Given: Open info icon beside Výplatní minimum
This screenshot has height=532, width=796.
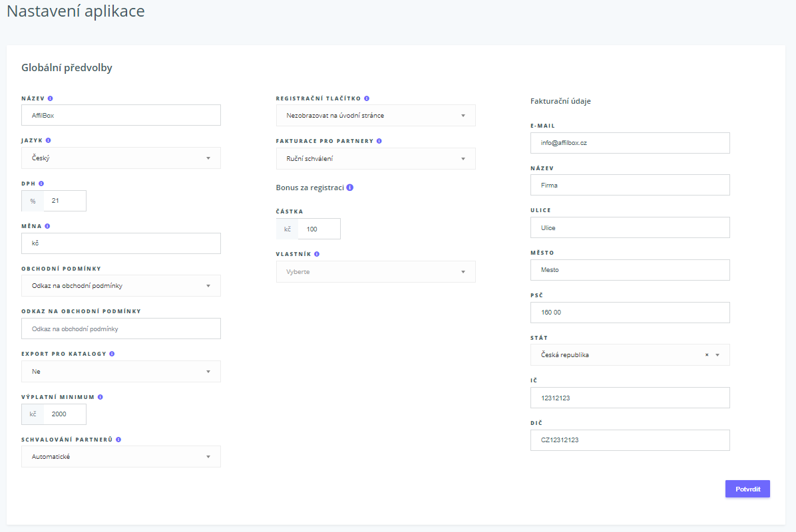Looking at the screenshot, I should point(100,397).
